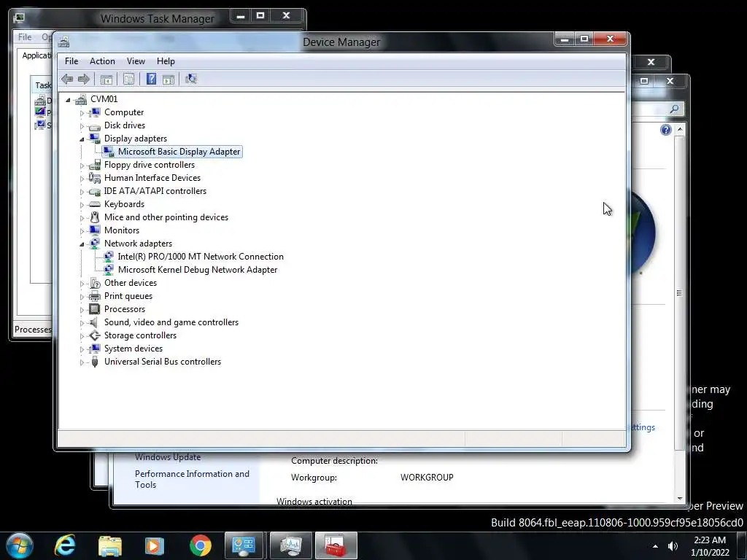
Task: Open the View menu
Action: click(136, 61)
